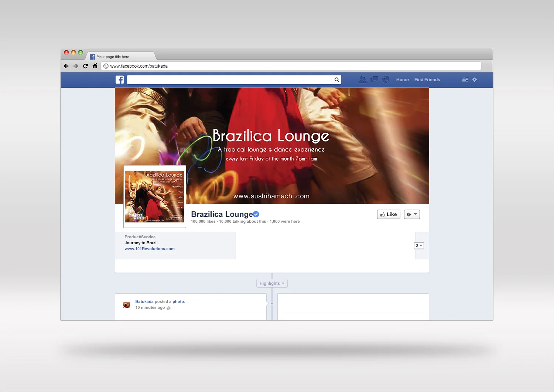Image resolution: width=554 pixels, height=392 pixels.
Task: Click the timeline dot marker beside the post
Action: pos(272,304)
